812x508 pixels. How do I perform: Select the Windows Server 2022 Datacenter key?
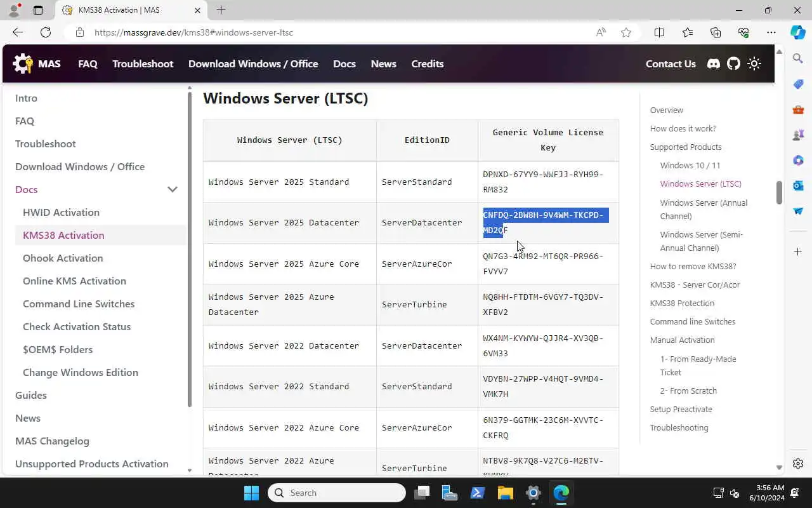click(x=543, y=345)
